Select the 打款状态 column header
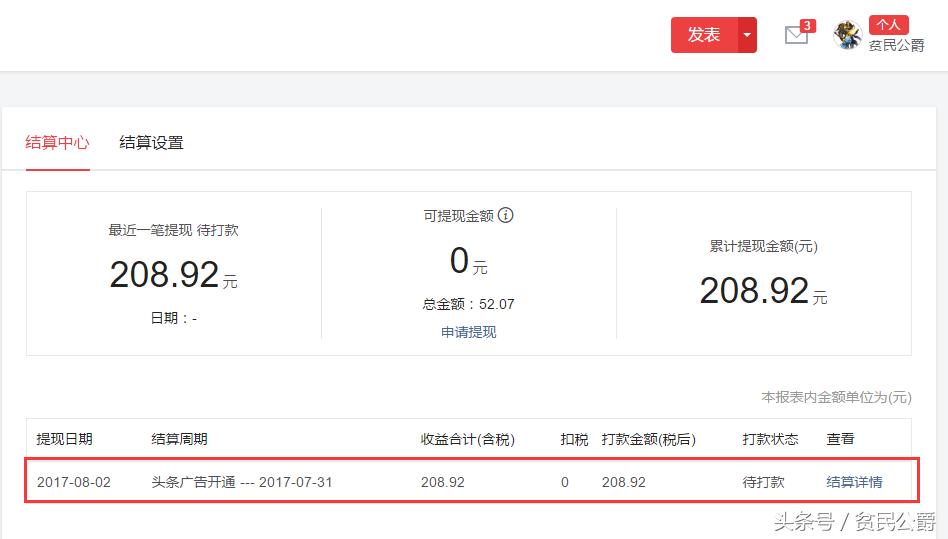948x539 pixels. 770,439
